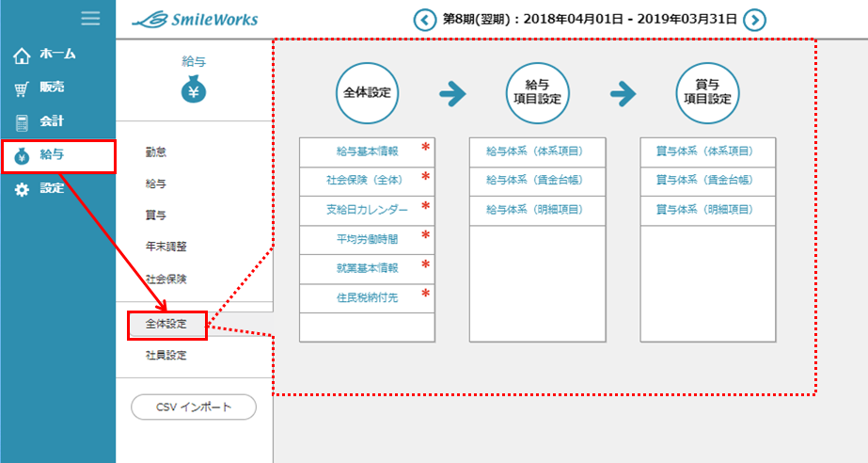Click the 第8期 fiscal period date text
868x463 pixels.
point(590,20)
